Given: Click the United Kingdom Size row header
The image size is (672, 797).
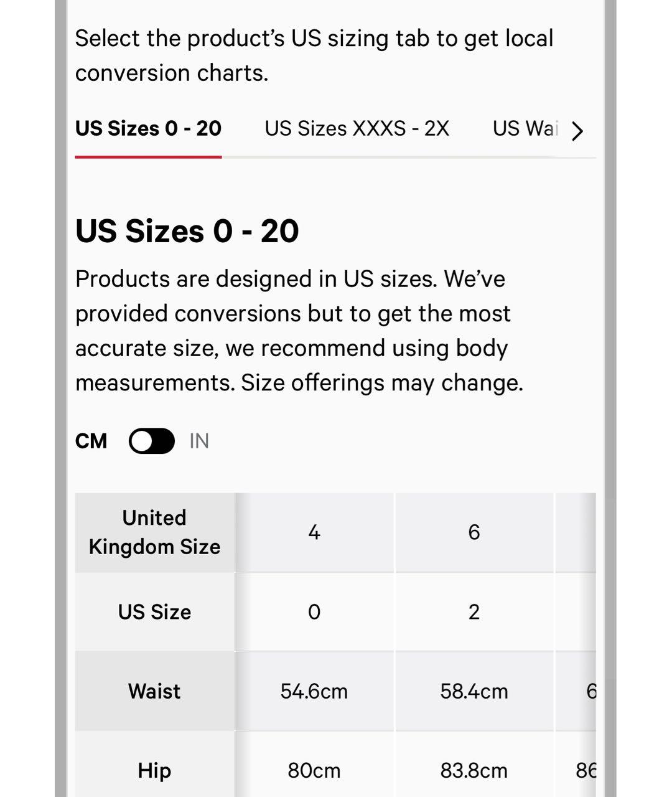Looking at the screenshot, I should click(154, 532).
